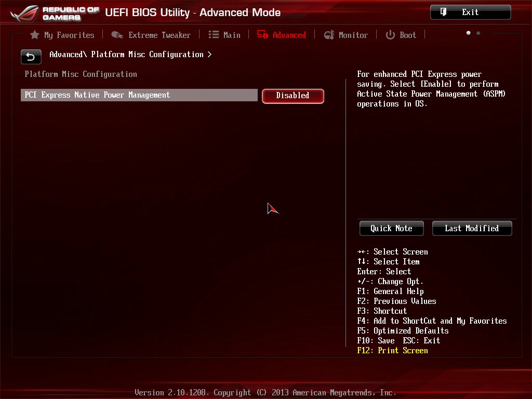Click the F2: Previous Values hint
Screen dimensions: 532x399
(x=396, y=301)
